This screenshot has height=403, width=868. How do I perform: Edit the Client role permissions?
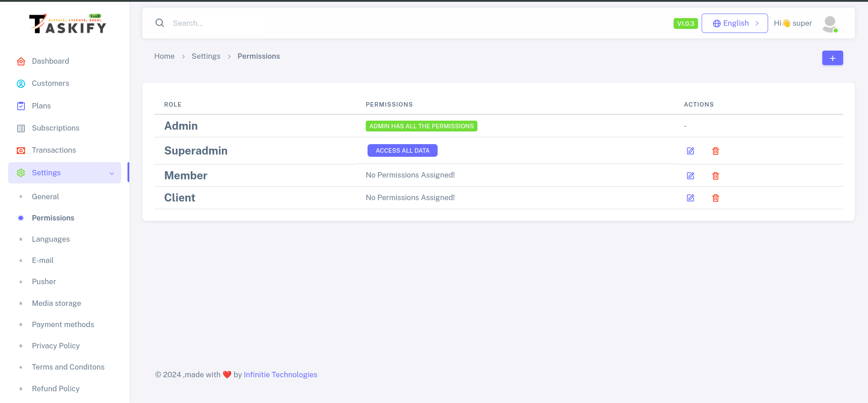pyautogui.click(x=690, y=198)
